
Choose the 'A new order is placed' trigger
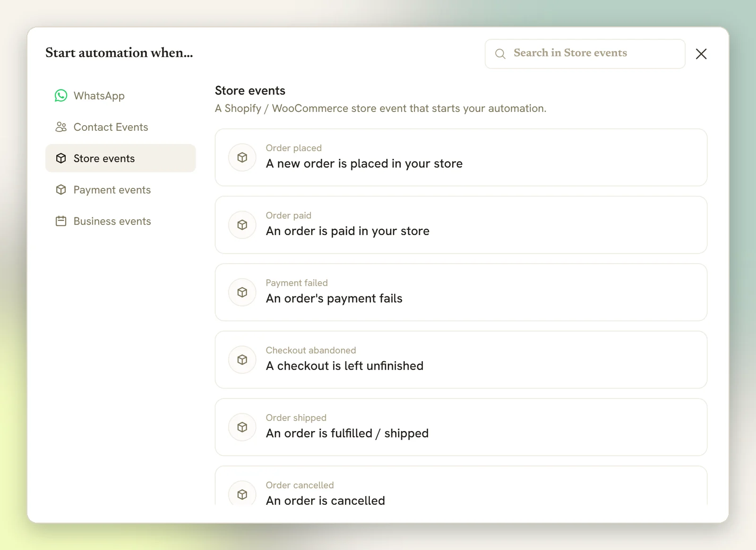(461, 158)
